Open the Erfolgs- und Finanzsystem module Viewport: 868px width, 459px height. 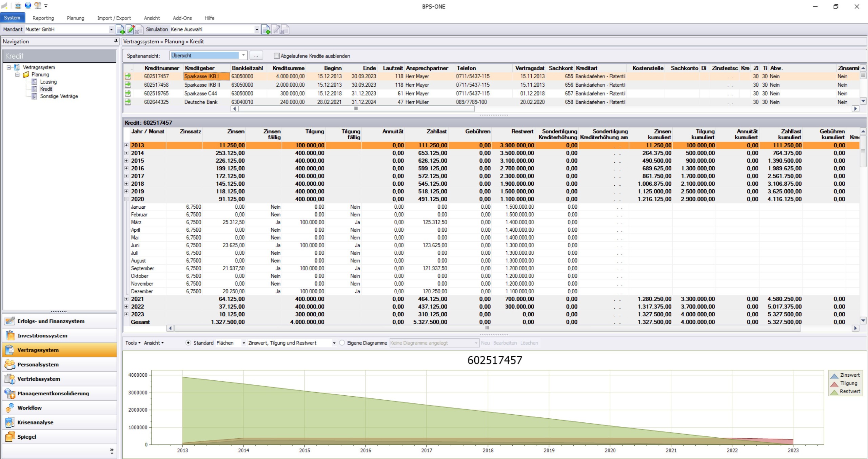60,321
